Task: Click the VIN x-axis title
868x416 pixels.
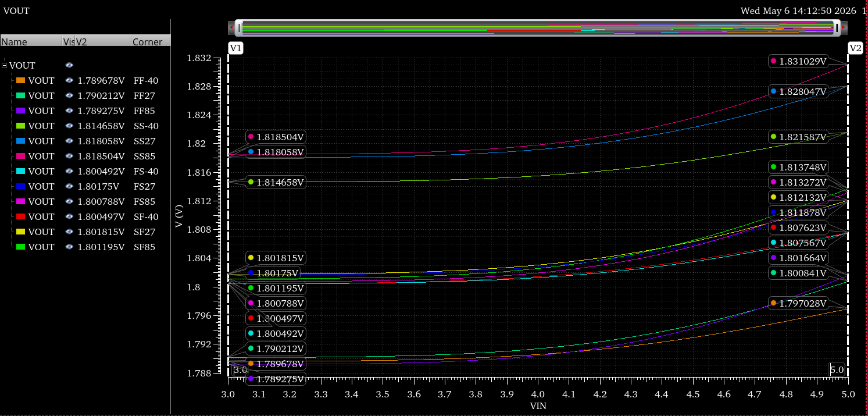Action: [x=538, y=406]
